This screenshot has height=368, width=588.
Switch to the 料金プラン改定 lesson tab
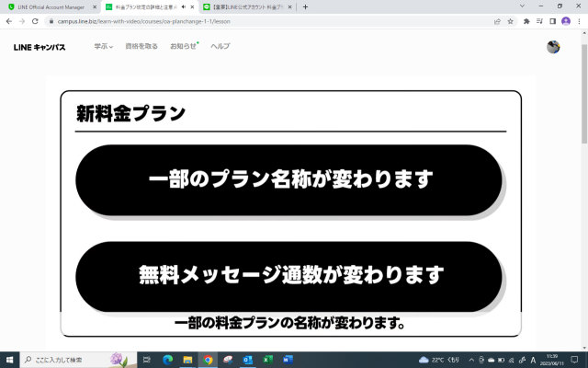click(145, 7)
